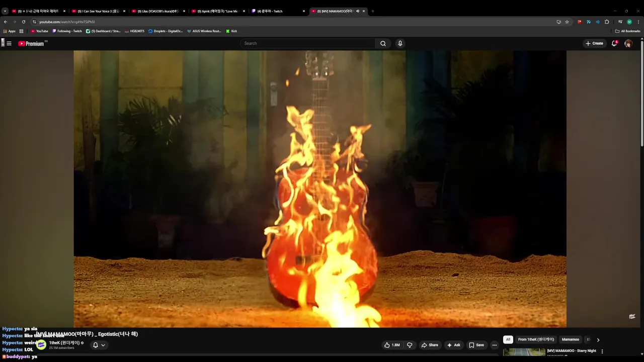Switch to the Apink Love Me tab

(x=217, y=11)
